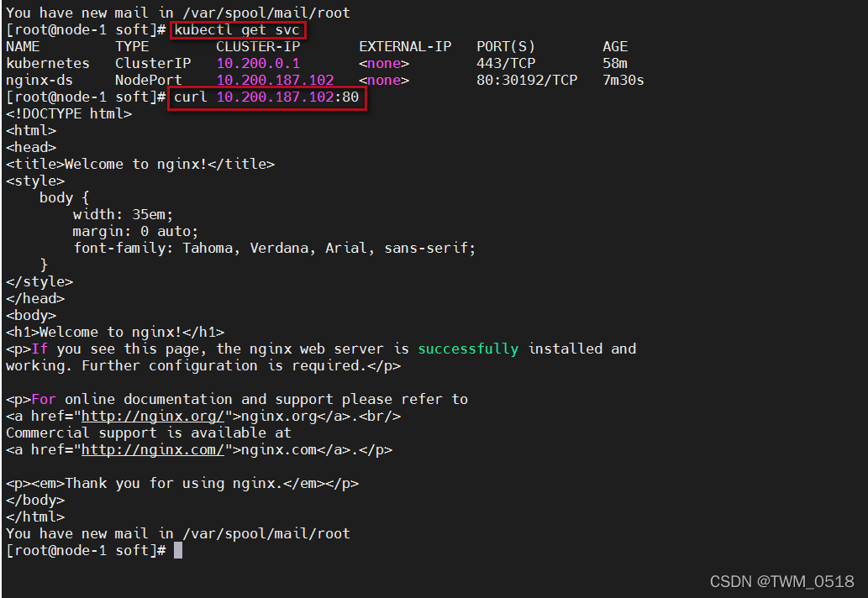
Task: Click the curl 10.200.187.102:80 command text
Action: [266, 97]
